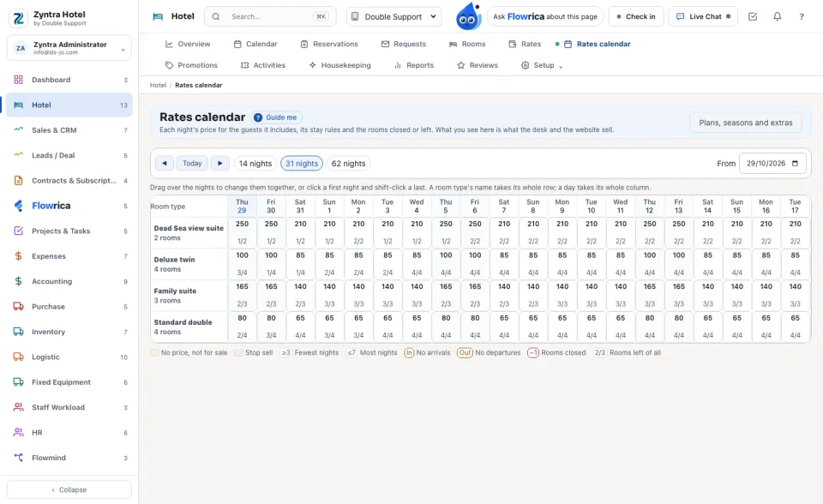Open the Requests tab
This screenshot has width=823, height=504.
[404, 44]
